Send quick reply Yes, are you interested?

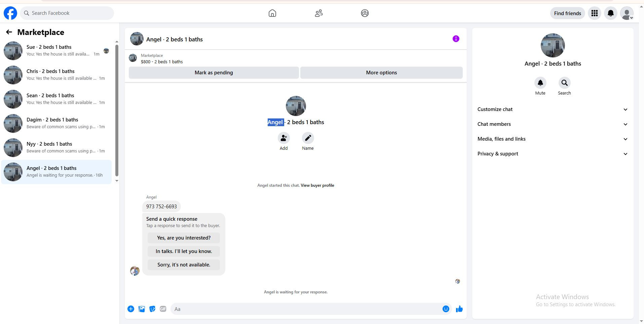pyautogui.click(x=184, y=238)
